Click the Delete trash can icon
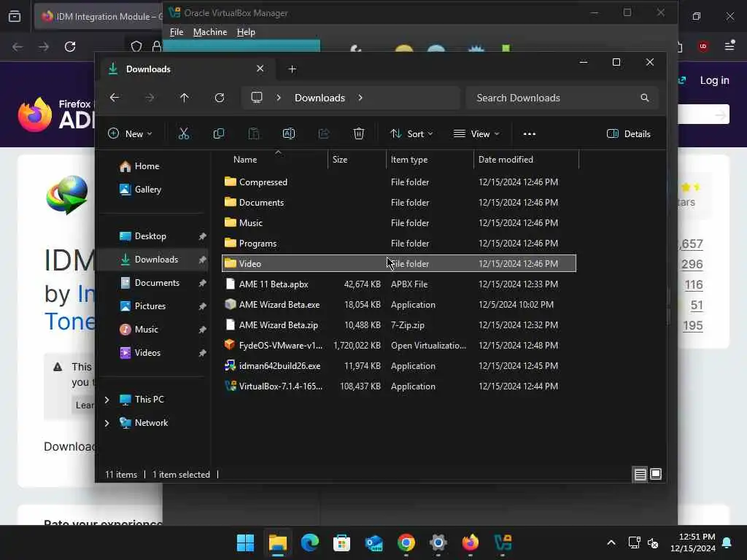747x560 pixels. coord(359,134)
